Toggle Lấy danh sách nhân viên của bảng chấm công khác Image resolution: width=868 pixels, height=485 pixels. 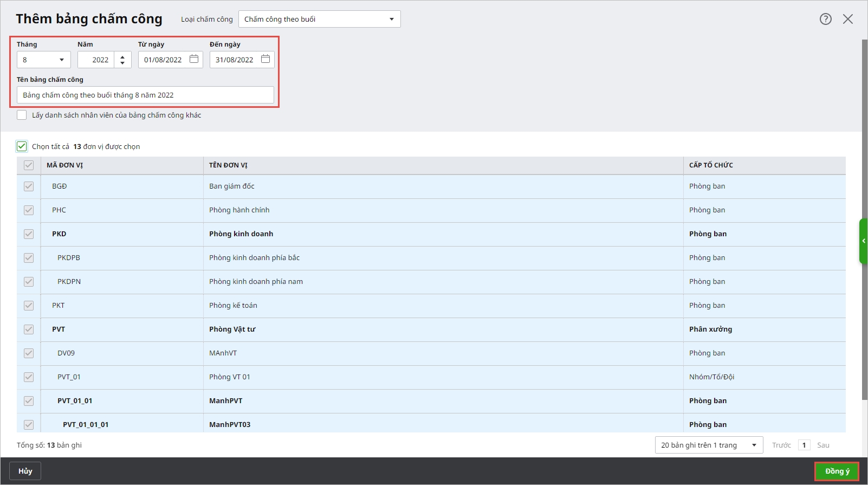click(x=22, y=115)
